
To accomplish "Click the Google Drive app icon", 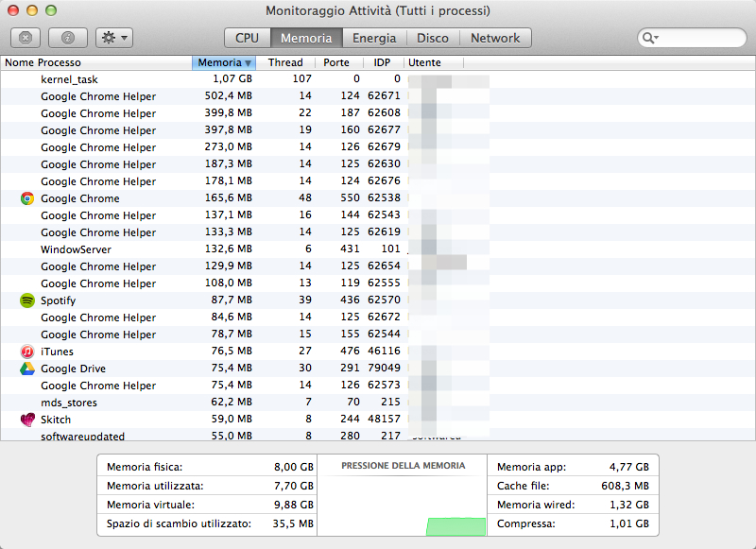I will tap(27, 369).
